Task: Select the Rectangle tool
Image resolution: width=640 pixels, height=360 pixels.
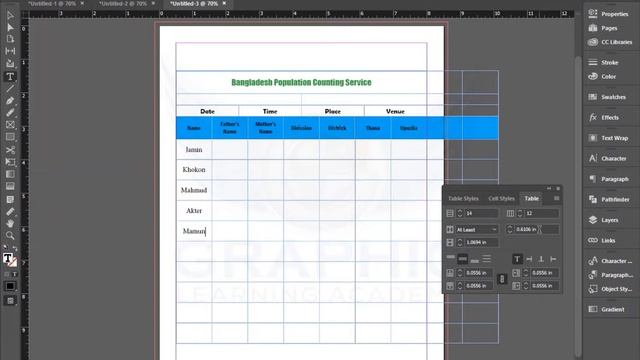Action: [x=10, y=137]
